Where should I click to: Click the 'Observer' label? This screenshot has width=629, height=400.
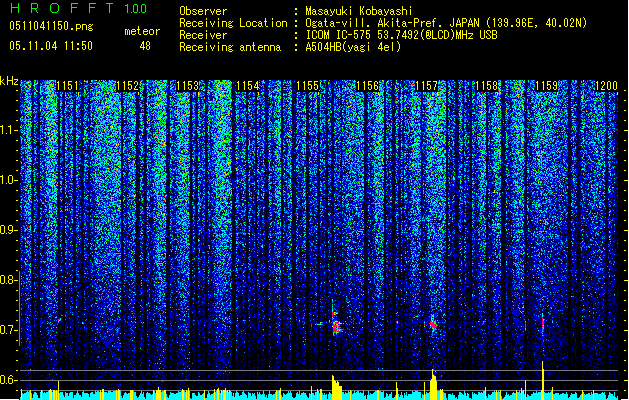pyautogui.click(x=203, y=11)
